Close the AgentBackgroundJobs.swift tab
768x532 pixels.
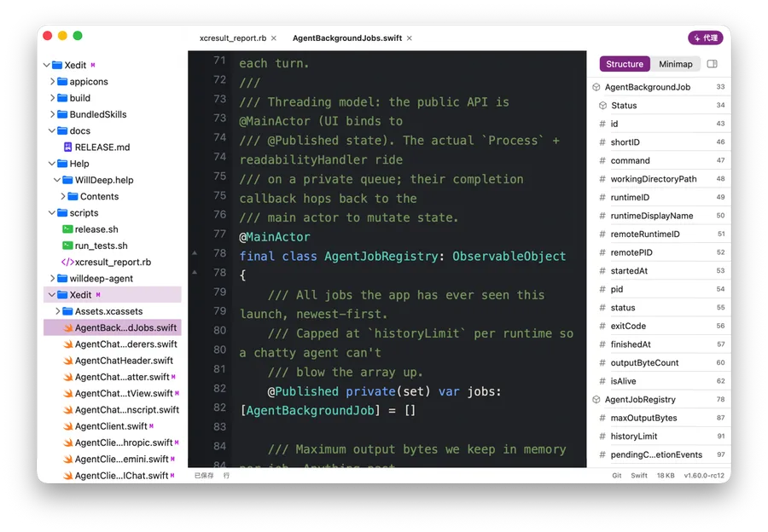(409, 38)
